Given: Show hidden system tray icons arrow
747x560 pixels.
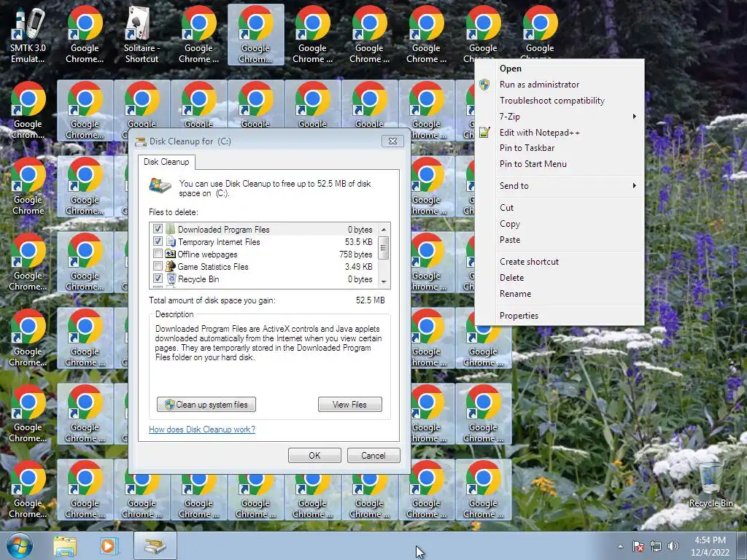Looking at the screenshot, I should pos(620,546).
